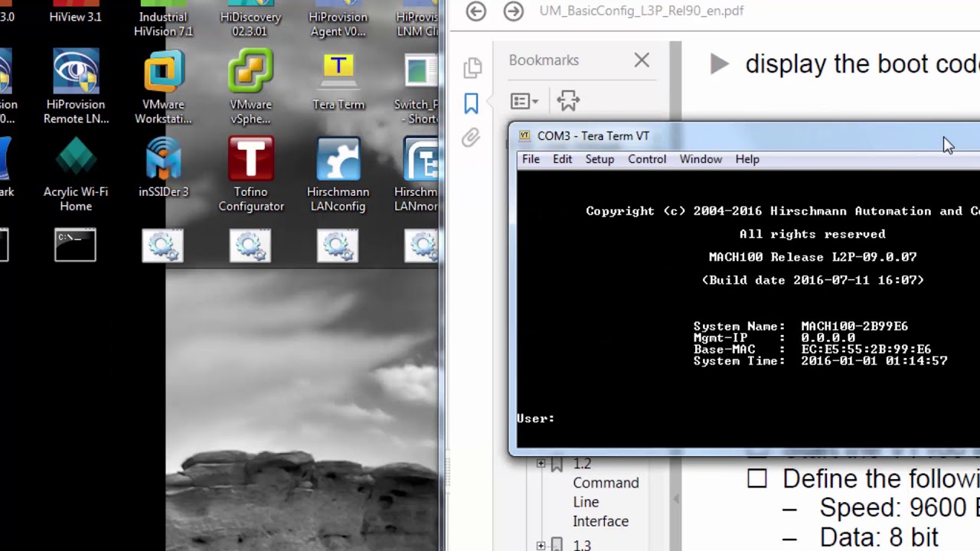Click the "Speed: 9600" line in the PDF
980x551 pixels.
click(x=900, y=507)
